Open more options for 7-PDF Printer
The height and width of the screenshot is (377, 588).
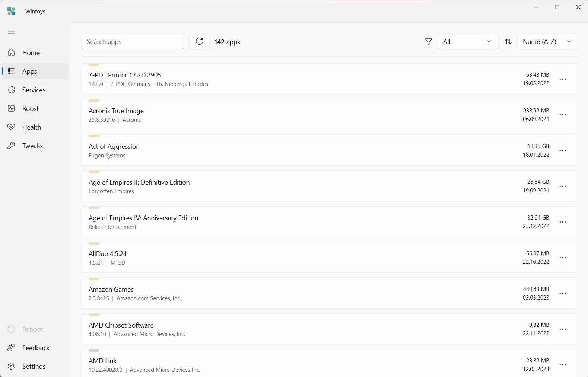[563, 79]
